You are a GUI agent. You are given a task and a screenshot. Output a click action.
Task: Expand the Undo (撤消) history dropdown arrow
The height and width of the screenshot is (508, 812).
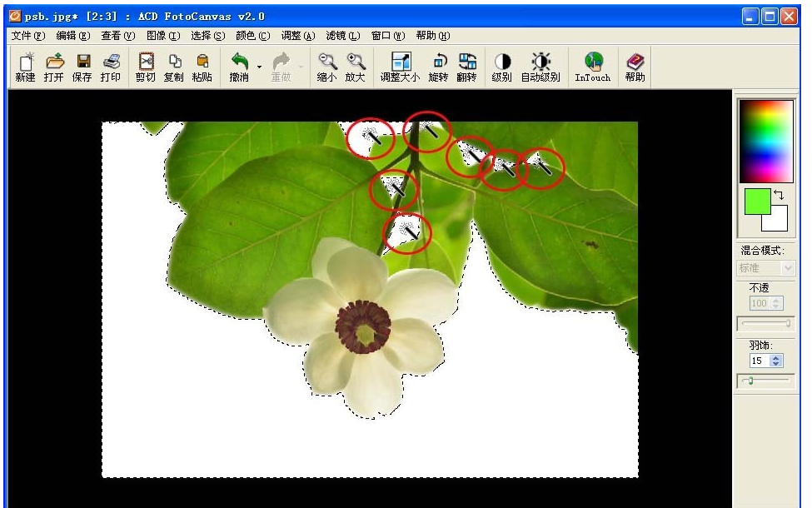click(x=259, y=67)
